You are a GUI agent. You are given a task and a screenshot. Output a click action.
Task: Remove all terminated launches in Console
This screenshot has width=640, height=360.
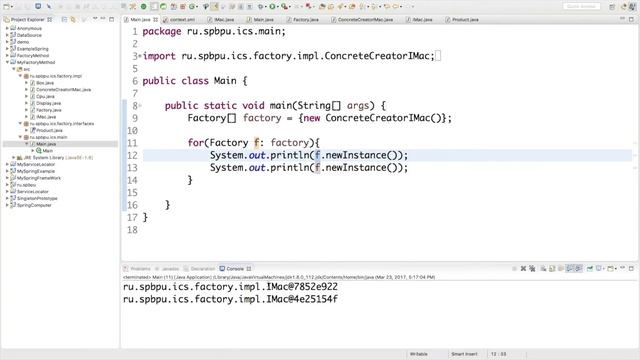coord(532,269)
